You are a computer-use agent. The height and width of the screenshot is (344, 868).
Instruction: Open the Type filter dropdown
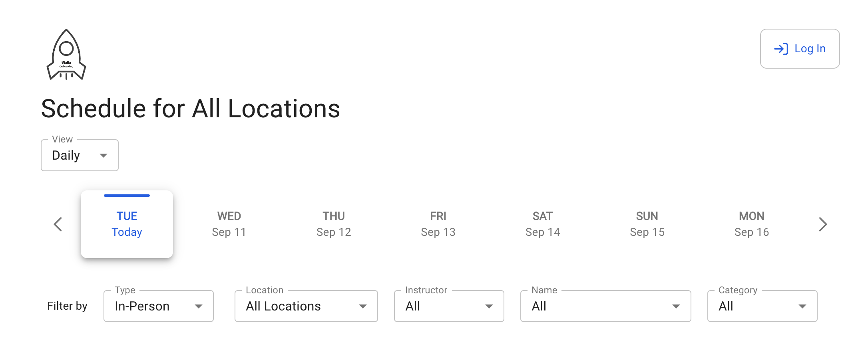(x=158, y=306)
